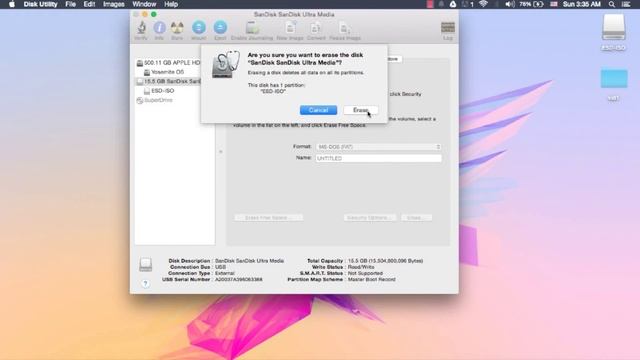Click the Mount toolbar icon

click(199, 27)
